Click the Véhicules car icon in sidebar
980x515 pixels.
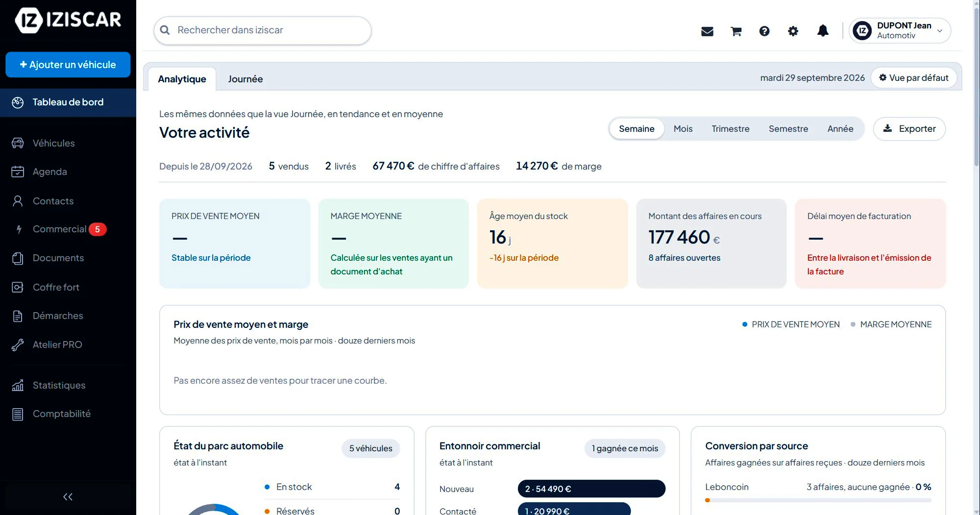coord(18,143)
